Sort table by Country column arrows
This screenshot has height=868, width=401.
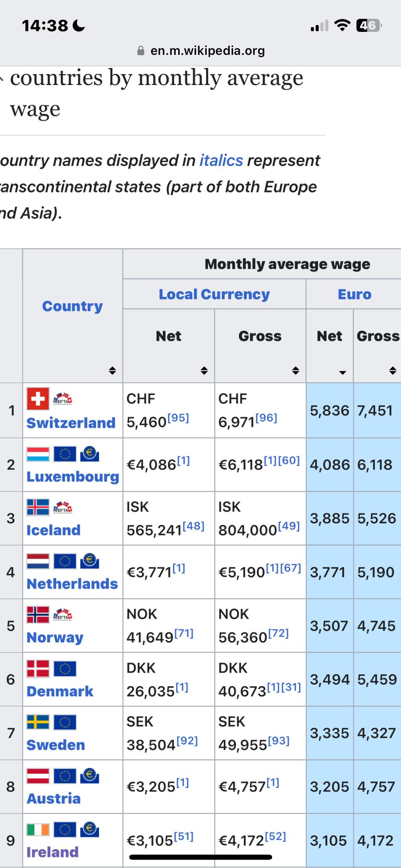[112, 371]
